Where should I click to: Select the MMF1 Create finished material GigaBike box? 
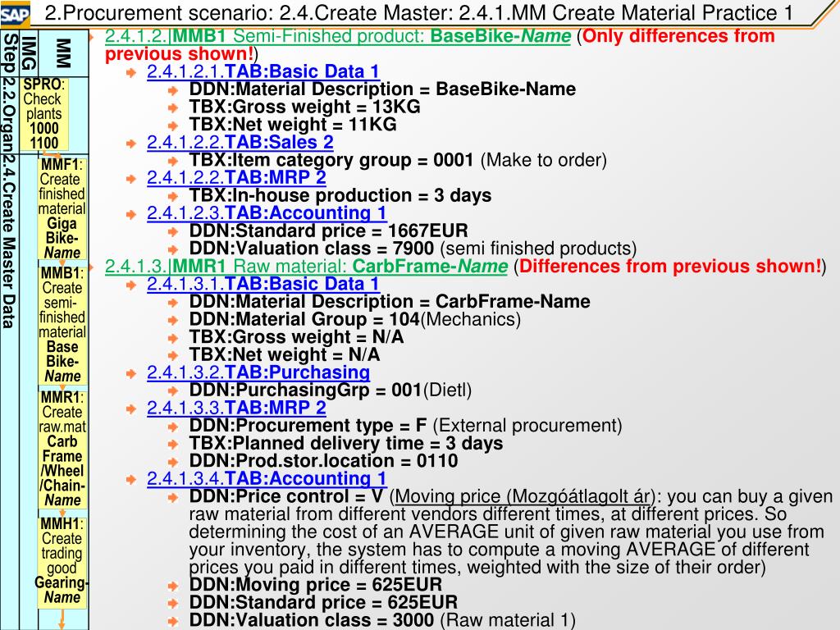62,208
